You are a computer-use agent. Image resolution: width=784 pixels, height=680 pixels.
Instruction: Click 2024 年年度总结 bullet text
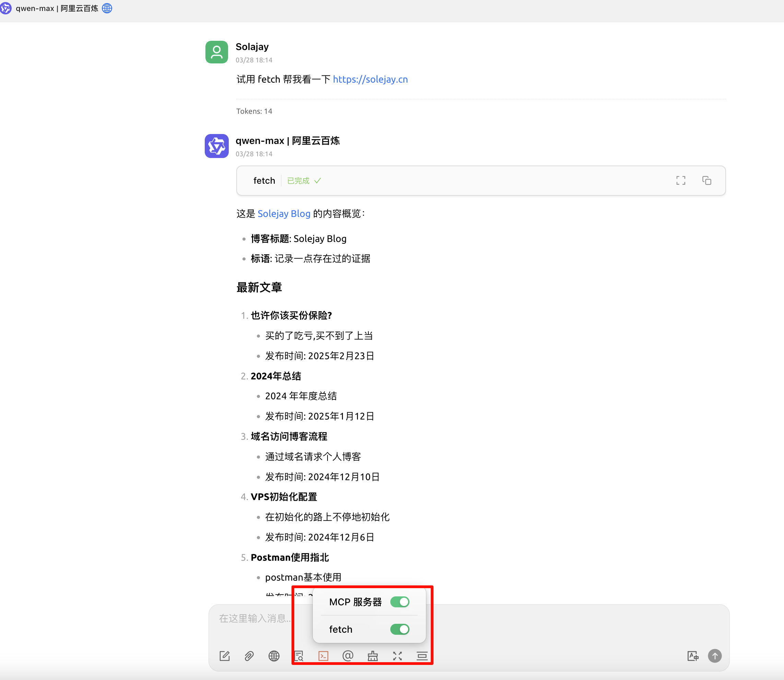coord(301,396)
